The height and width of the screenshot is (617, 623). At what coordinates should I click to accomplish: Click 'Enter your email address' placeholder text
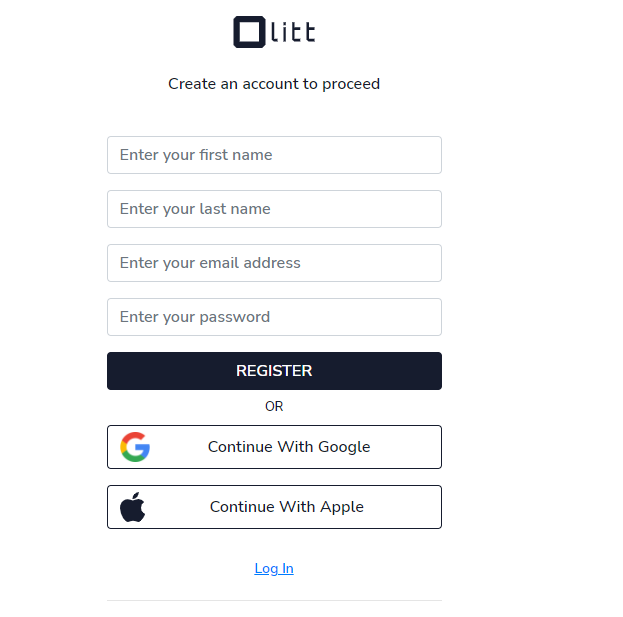(210, 263)
